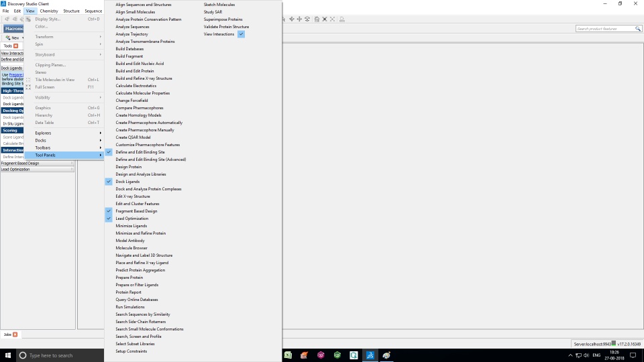Select Study SAR in tool panels

click(213, 12)
